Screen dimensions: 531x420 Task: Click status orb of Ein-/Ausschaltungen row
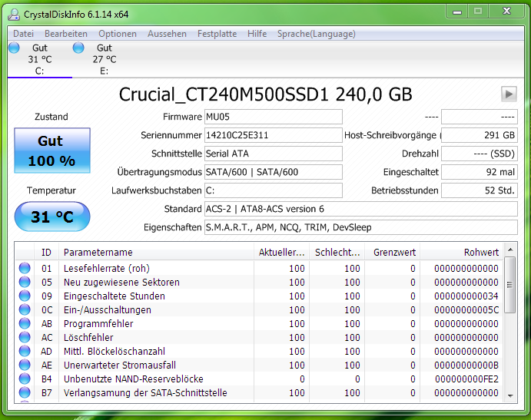[x=25, y=309]
